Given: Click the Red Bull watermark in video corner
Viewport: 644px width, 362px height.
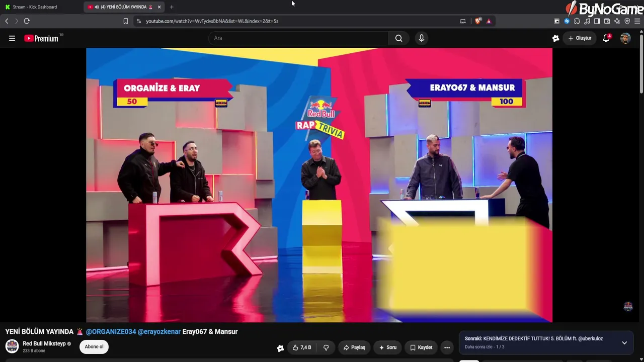Looking at the screenshot, I should tap(628, 306).
